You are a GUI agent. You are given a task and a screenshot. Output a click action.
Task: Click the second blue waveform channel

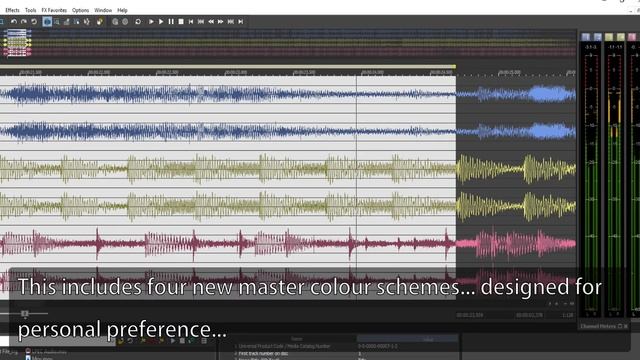coord(288,131)
